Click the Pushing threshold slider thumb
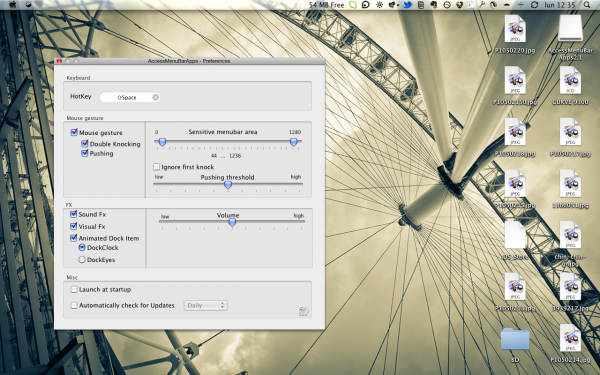 pos(228,185)
